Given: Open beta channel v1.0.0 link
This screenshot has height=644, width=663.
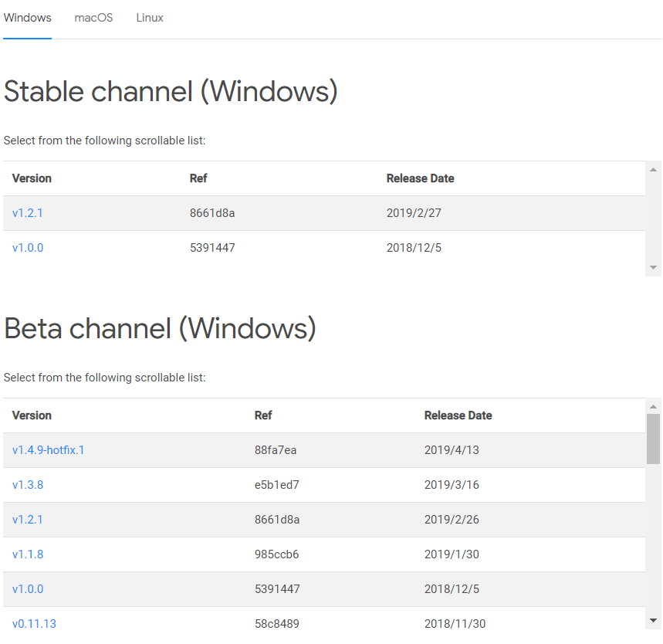Looking at the screenshot, I should pyautogui.click(x=28, y=588).
